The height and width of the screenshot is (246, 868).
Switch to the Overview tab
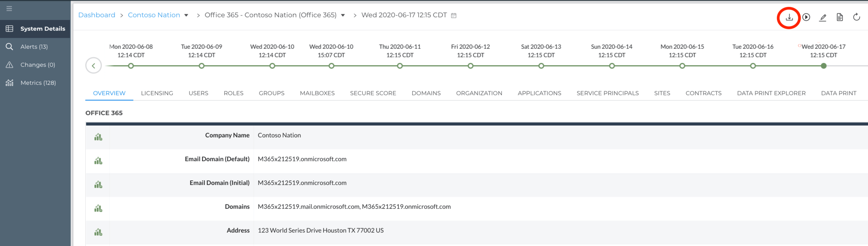(x=109, y=93)
